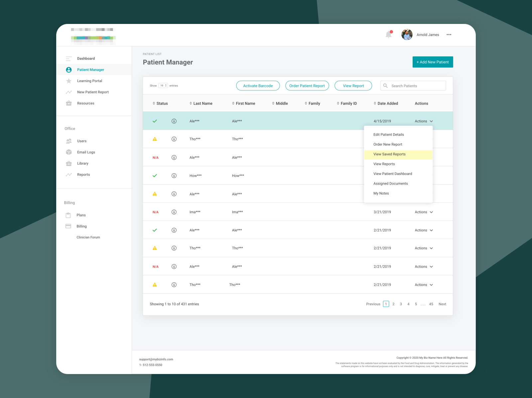Click the Order Patient Report button
Viewport: 532px width, 398px height.
point(307,85)
